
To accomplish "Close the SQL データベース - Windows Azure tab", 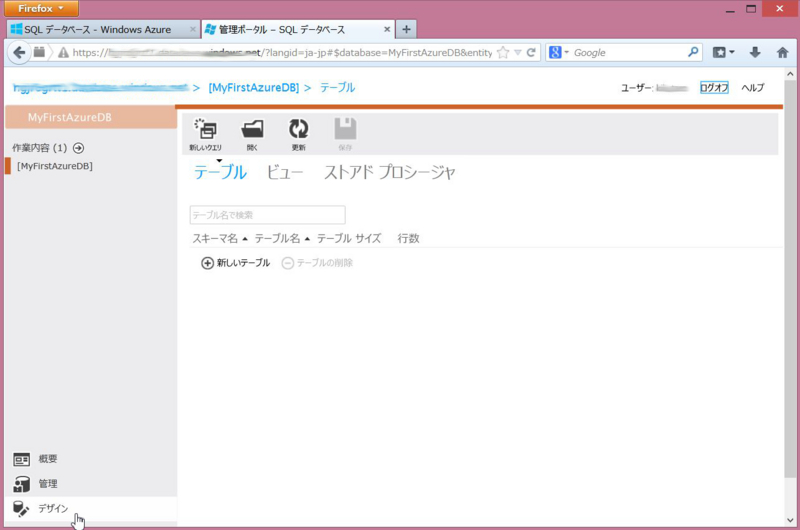I will click(192, 30).
